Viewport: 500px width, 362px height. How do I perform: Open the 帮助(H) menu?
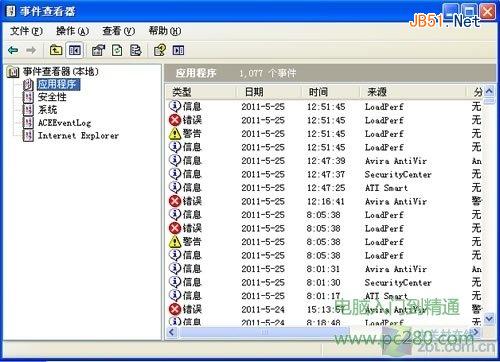coord(165,31)
